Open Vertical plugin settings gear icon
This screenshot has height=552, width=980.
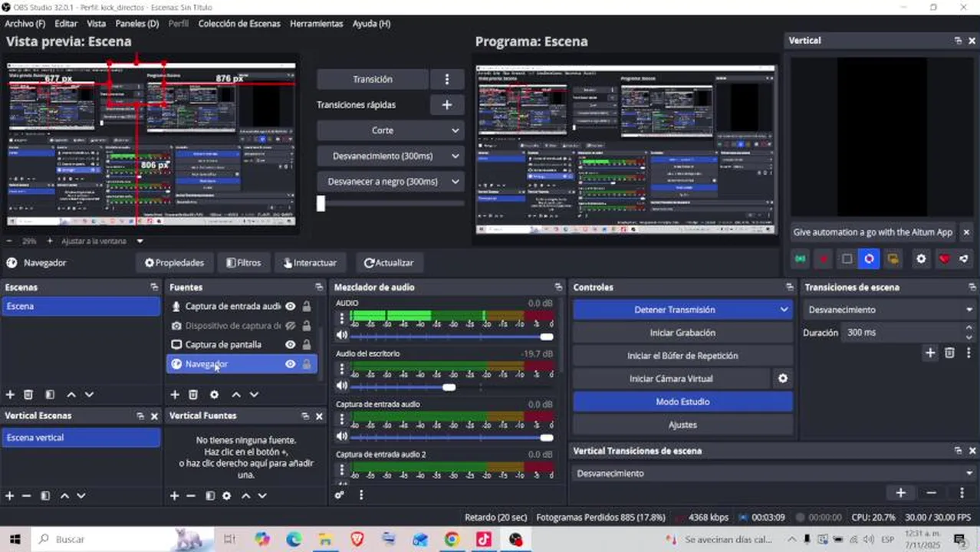pyautogui.click(x=921, y=259)
